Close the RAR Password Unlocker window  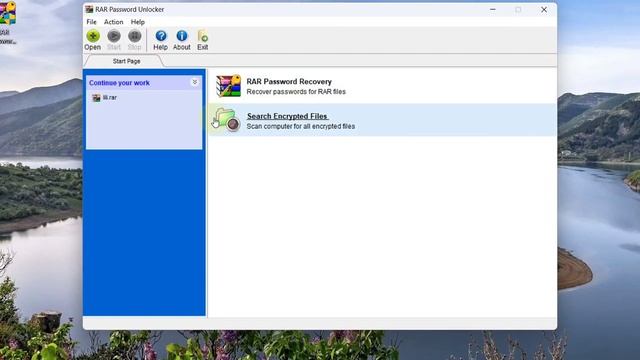544,9
